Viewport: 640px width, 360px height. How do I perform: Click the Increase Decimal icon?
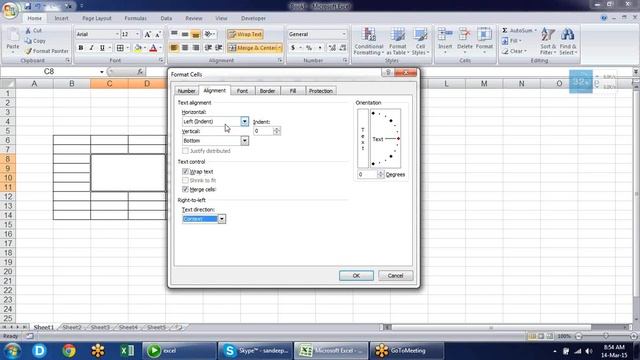tap(332, 48)
